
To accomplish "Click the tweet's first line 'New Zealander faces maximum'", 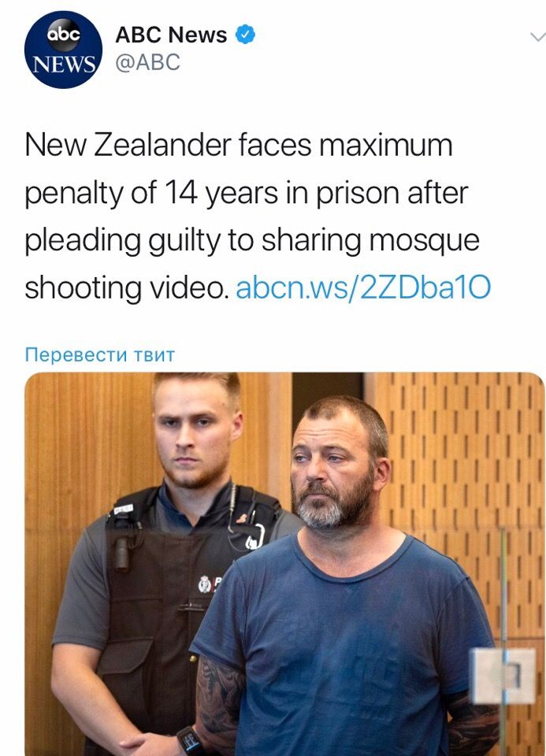I will point(239,145).
